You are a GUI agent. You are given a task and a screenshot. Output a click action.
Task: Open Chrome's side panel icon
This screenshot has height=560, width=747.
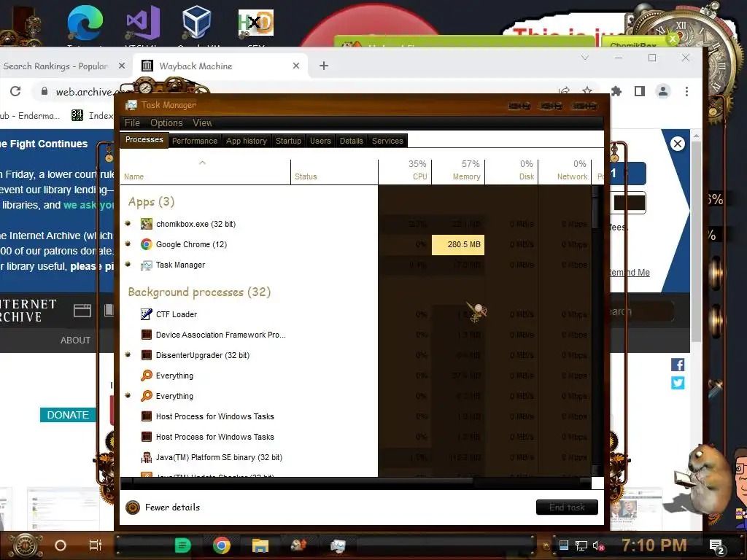(639, 91)
